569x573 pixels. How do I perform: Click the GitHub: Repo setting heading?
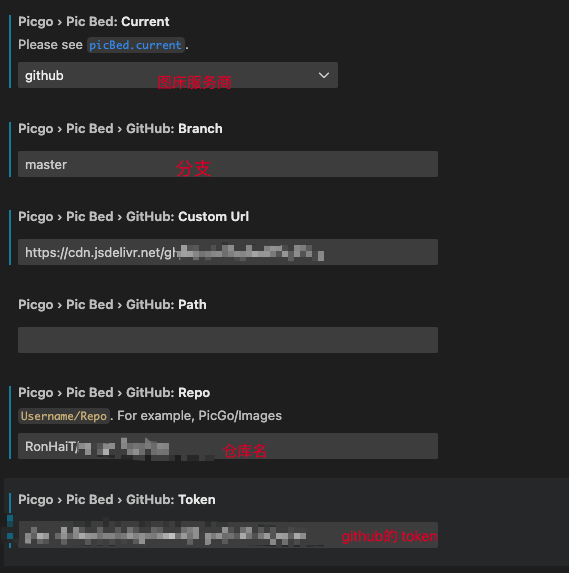114,393
